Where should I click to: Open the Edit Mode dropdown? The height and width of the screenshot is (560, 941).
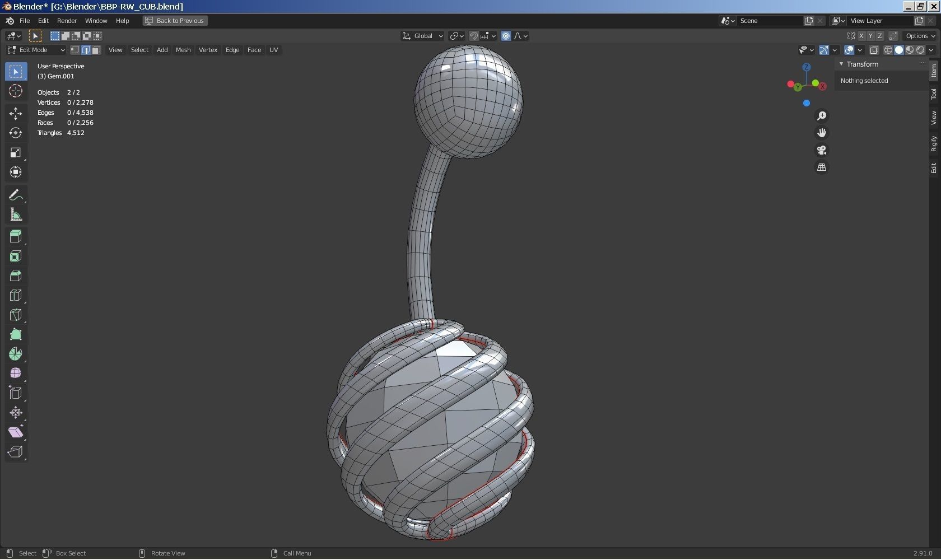[x=36, y=50]
